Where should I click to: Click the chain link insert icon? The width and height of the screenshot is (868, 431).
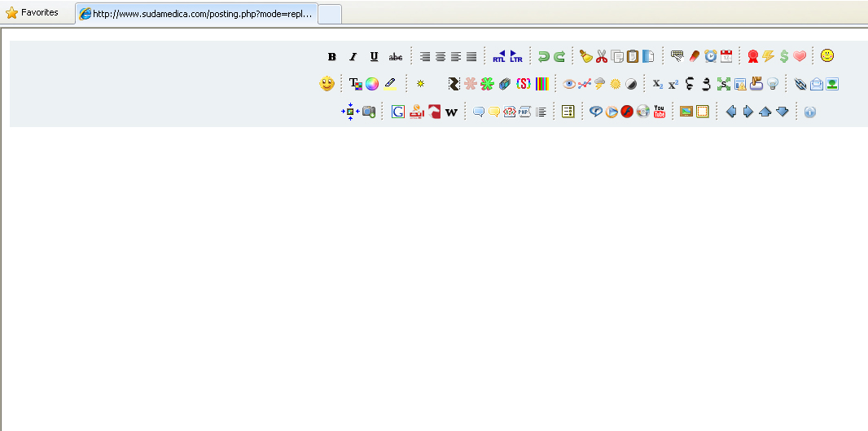coord(800,84)
